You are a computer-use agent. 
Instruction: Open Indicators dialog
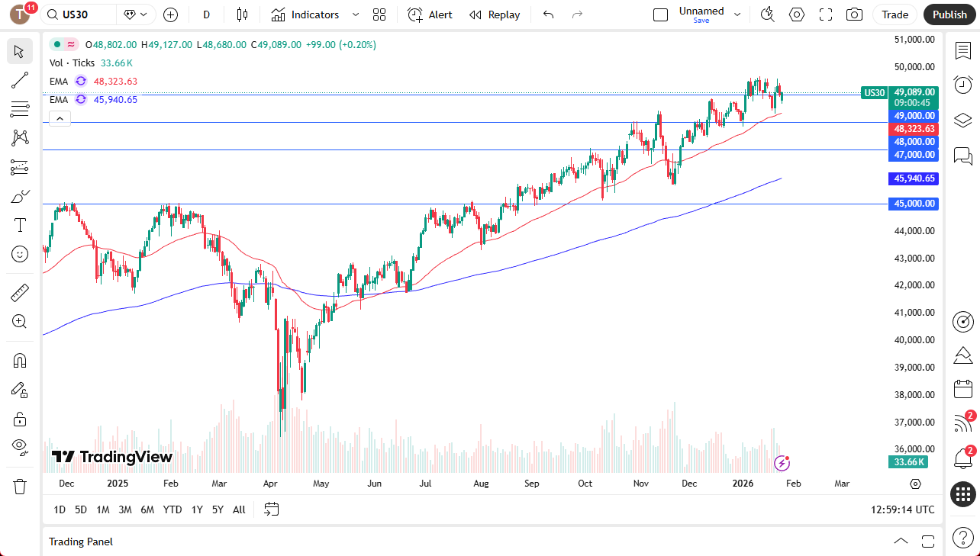pyautogui.click(x=305, y=14)
